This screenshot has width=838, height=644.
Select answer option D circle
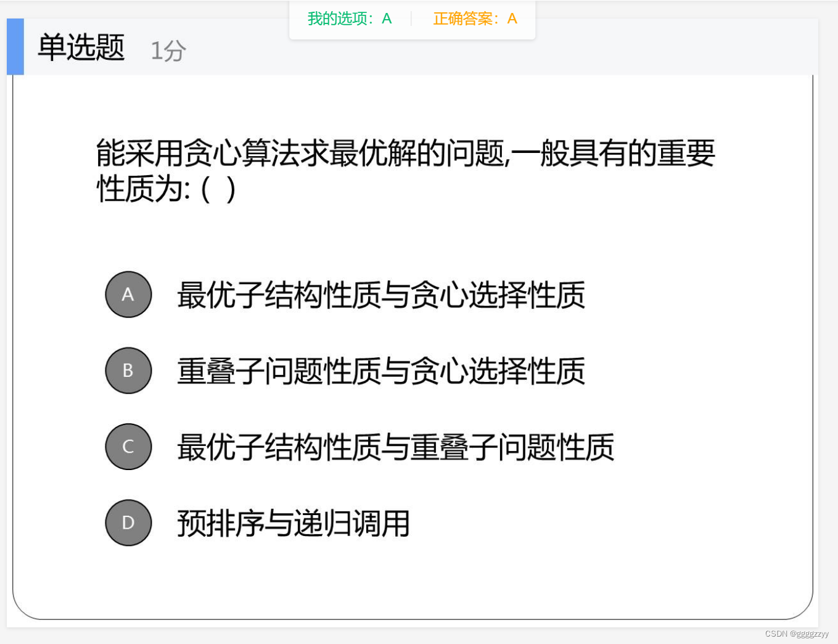[x=128, y=522]
